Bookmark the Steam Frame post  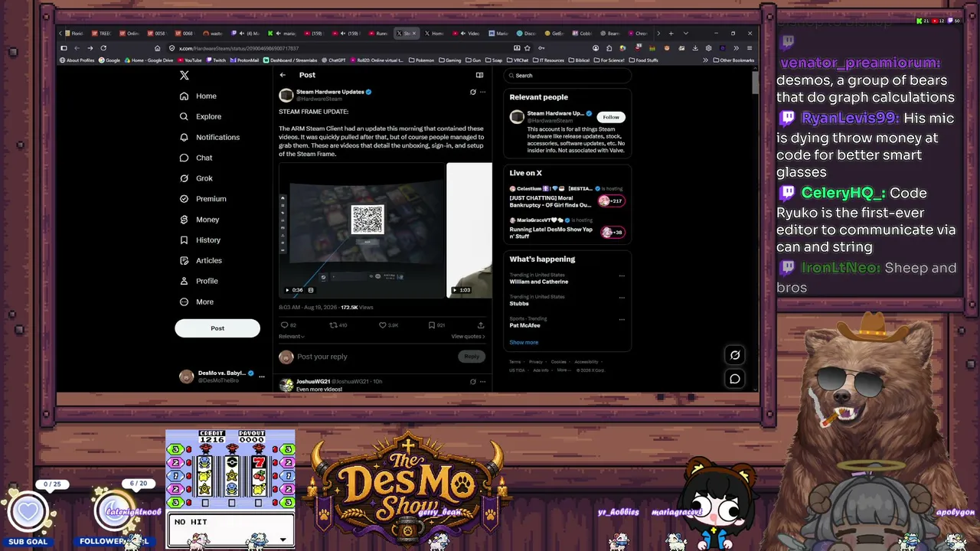436,325
